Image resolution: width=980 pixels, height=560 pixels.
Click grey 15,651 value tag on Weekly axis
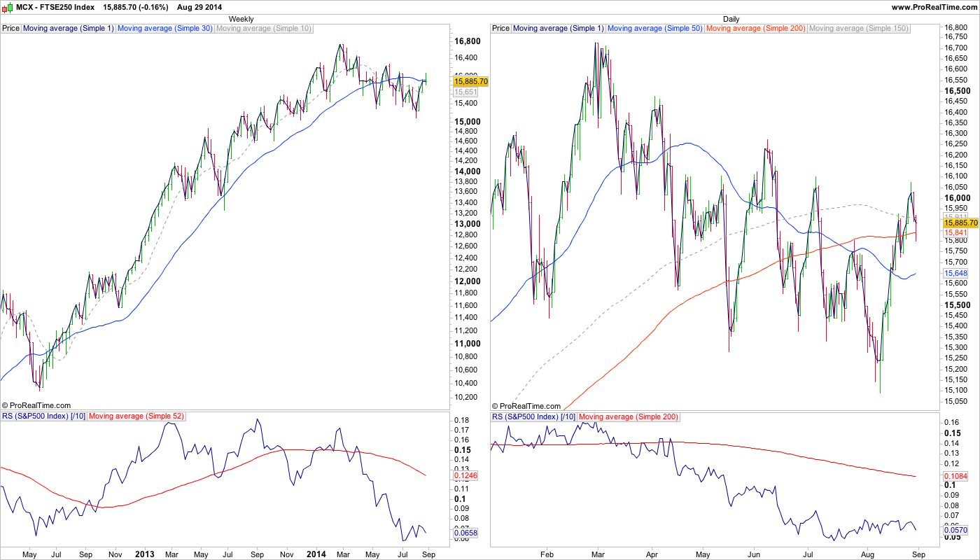coord(465,92)
